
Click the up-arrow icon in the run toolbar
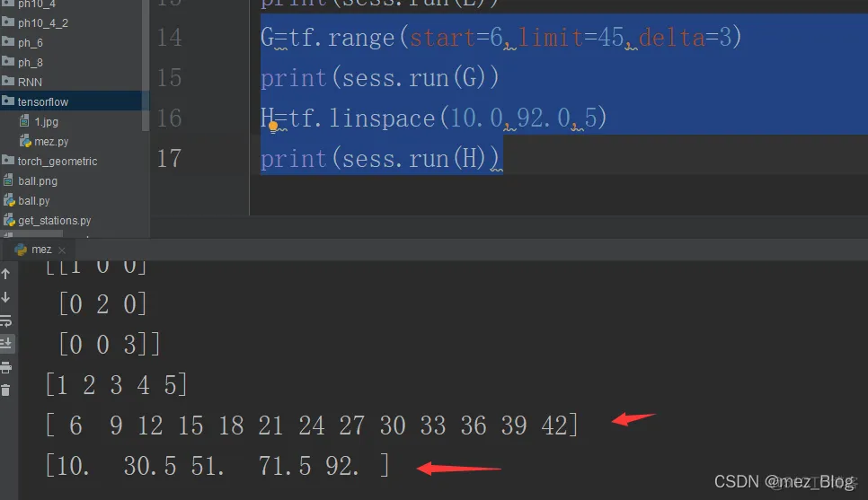(5, 274)
